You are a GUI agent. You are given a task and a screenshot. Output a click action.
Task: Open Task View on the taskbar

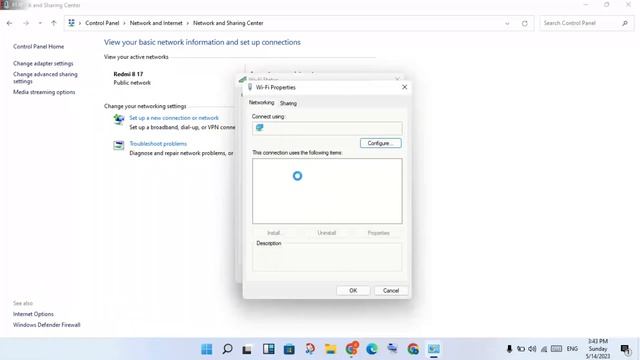click(247, 349)
